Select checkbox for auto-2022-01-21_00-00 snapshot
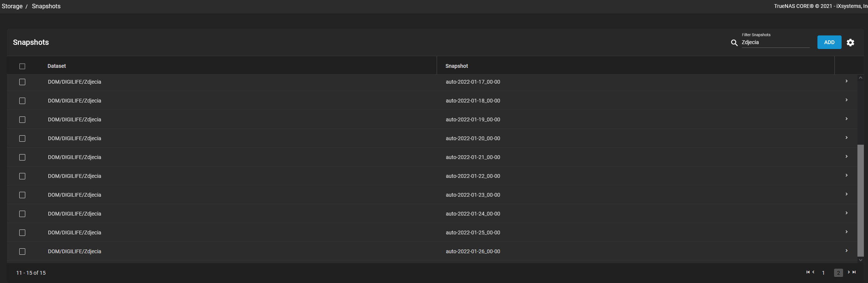 [x=22, y=158]
